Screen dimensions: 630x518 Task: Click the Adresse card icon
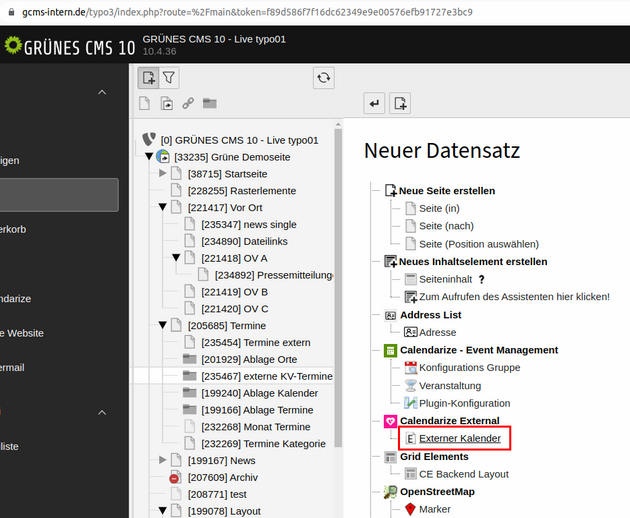point(411,332)
